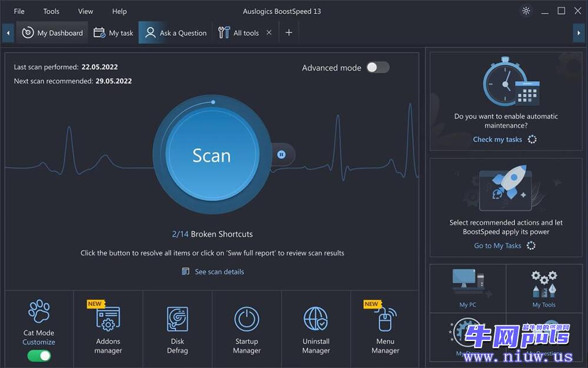Launch the Uninstall Manager tool
The image size is (588, 368).
coord(316,329)
